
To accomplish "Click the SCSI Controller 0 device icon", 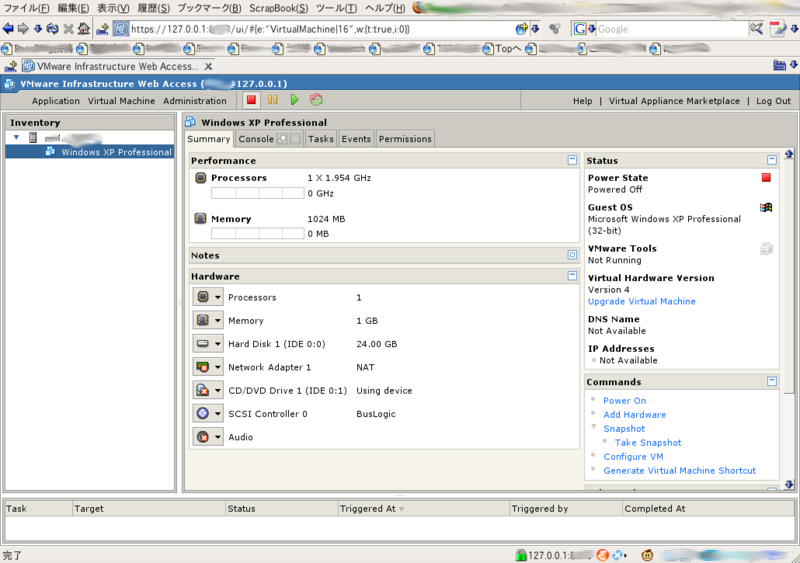I will pos(203,414).
